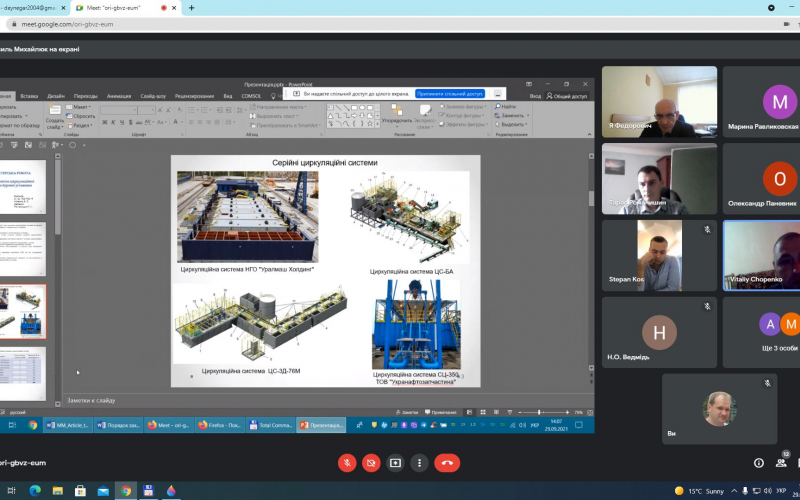
Task: Leave the call with red hang-up button
Action: pyautogui.click(x=447, y=463)
